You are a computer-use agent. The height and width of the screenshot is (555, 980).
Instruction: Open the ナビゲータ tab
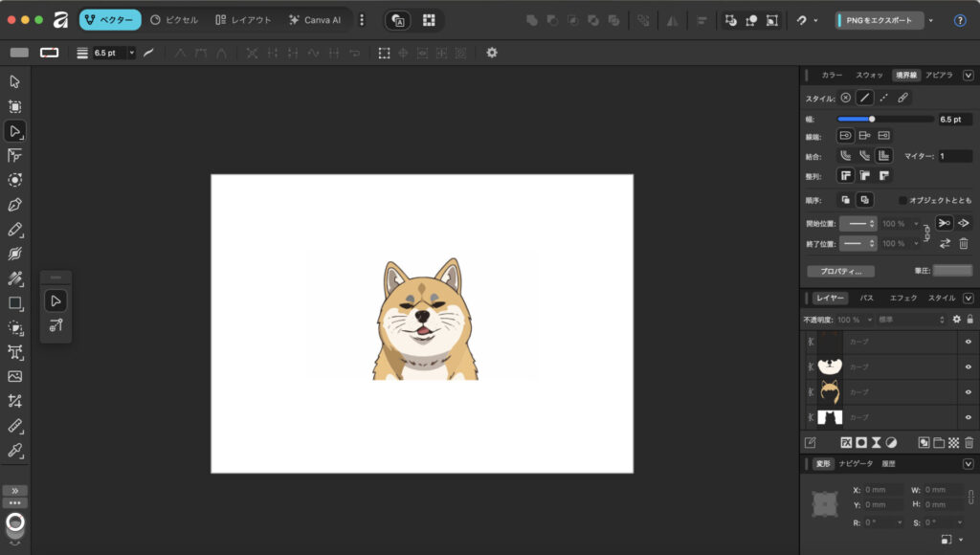coord(856,463)
